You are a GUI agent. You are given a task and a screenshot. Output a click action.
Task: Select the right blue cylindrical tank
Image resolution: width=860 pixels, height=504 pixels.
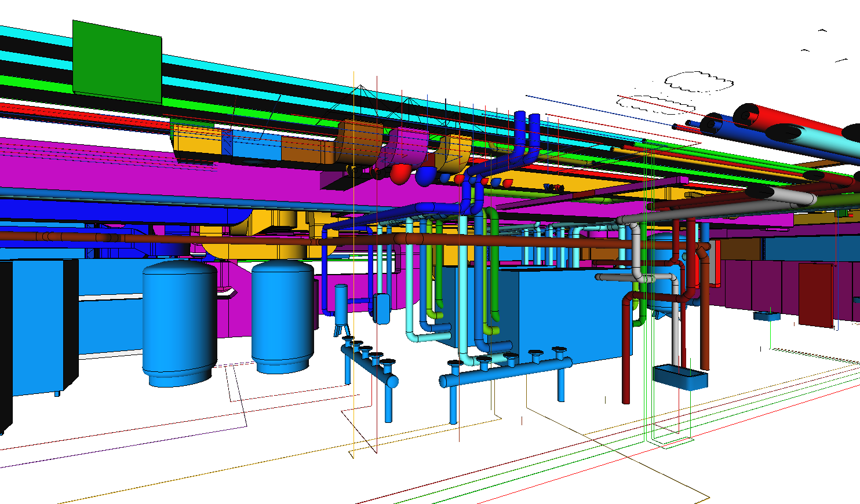point(282,316)
